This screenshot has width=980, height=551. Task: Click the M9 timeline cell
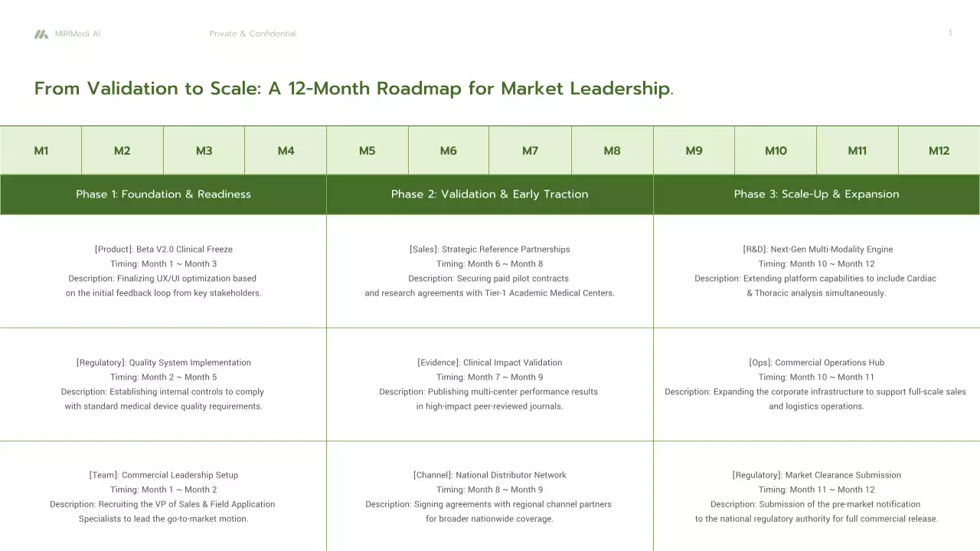(694, 151)
